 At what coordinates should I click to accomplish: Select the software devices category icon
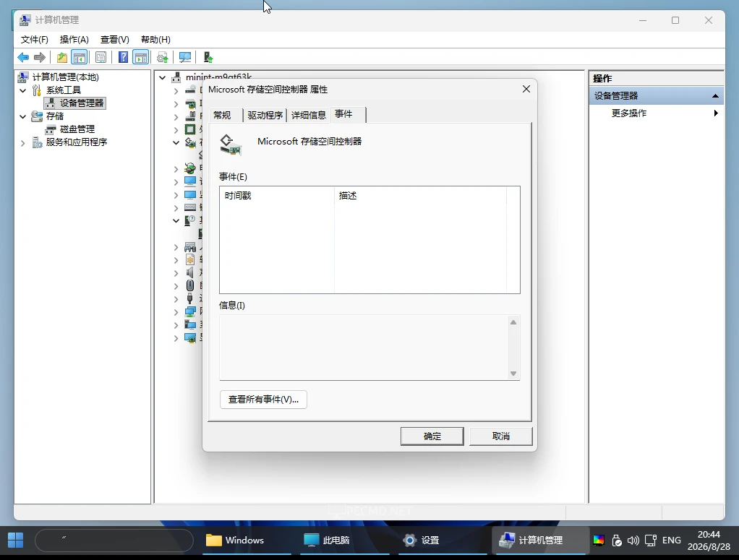coord(190,259)
